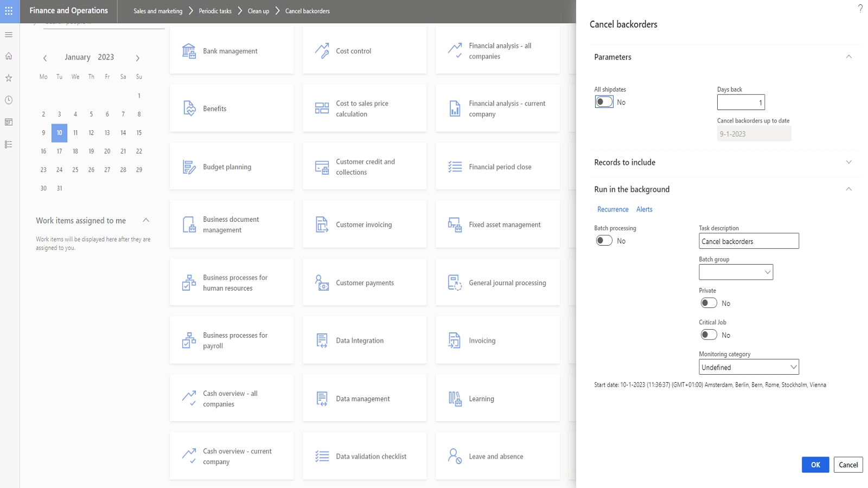Click the OK button
This screenshot has width=868, height=488.
[815, 465]
